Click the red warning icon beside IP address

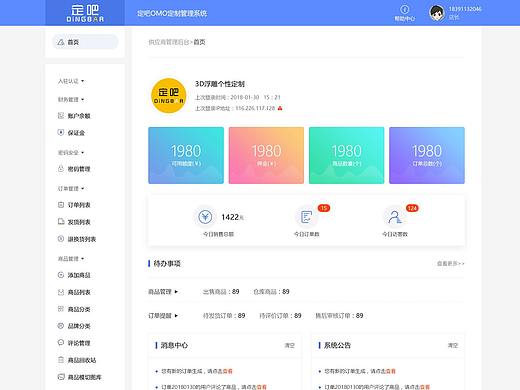(x=280, y=108)
